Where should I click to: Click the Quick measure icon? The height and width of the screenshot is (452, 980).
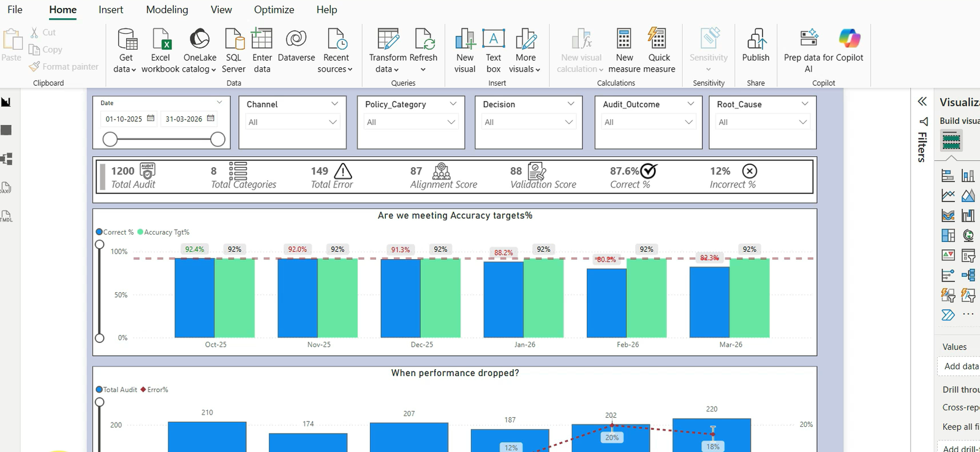[658, 39]
